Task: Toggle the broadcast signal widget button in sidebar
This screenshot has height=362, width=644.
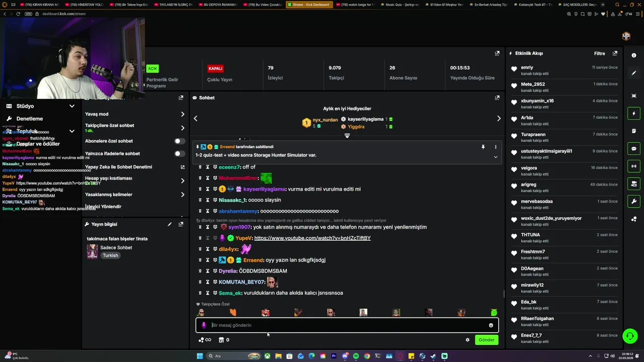Action: coord(634,166)
